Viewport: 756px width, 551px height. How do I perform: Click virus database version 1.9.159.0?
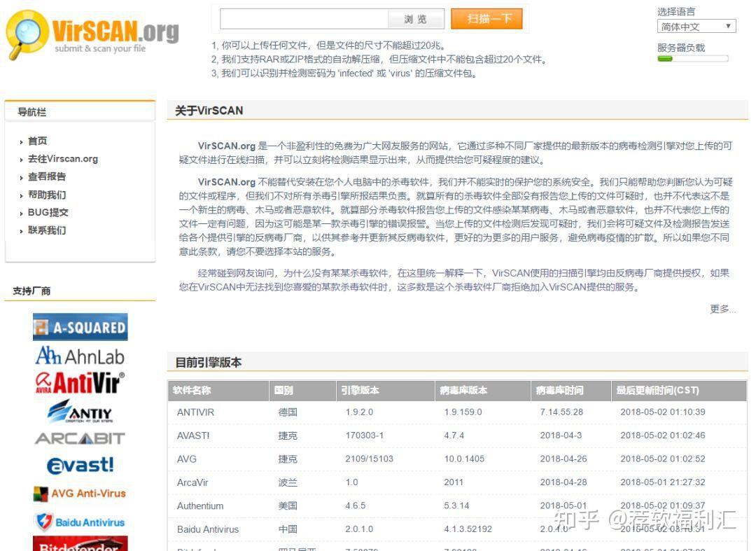point(463,412)
